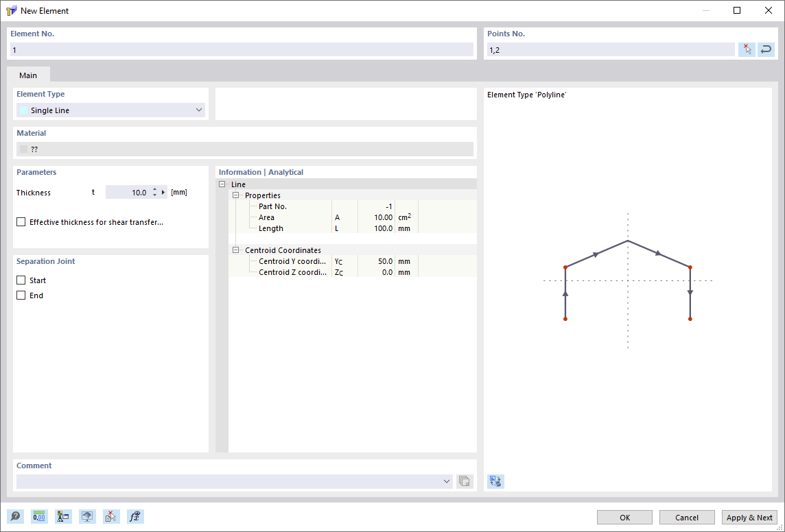Viewport: 785px width, 532px height.
Task: Open the Element Type dropdown
Action: [198, 110]
